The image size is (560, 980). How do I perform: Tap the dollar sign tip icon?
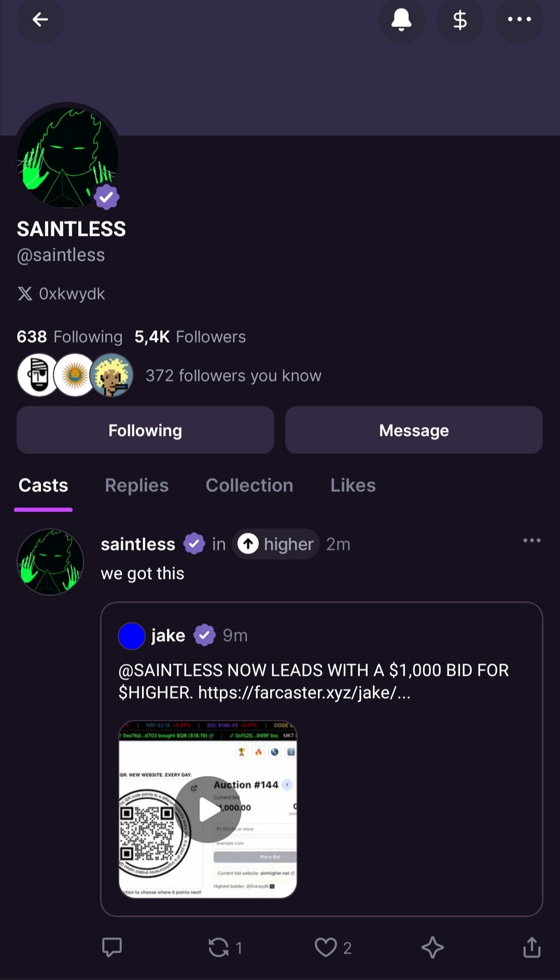pyautogui.click(x=460, y=20)
